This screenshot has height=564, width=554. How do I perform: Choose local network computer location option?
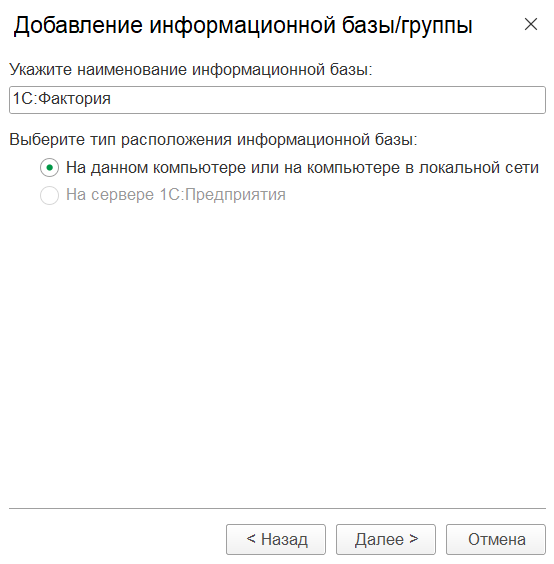point(49,168)
